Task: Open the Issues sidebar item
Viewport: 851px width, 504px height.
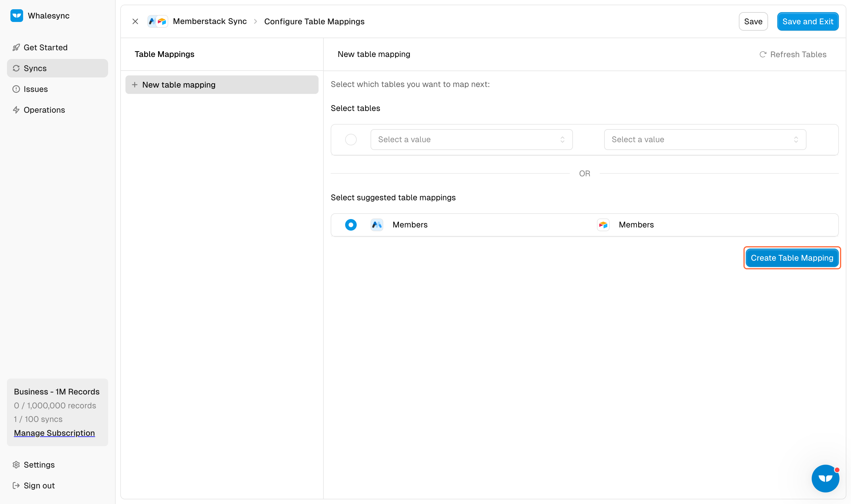Action: [x=35, y=89]
